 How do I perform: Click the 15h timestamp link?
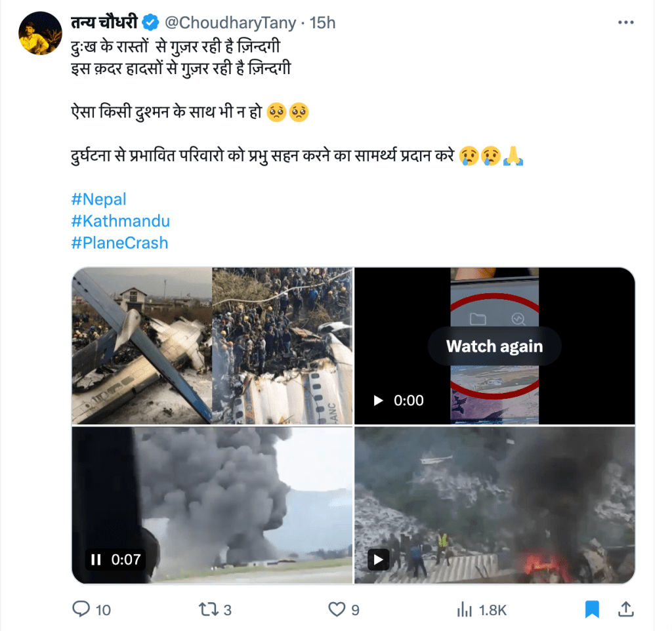pos(322,23)
